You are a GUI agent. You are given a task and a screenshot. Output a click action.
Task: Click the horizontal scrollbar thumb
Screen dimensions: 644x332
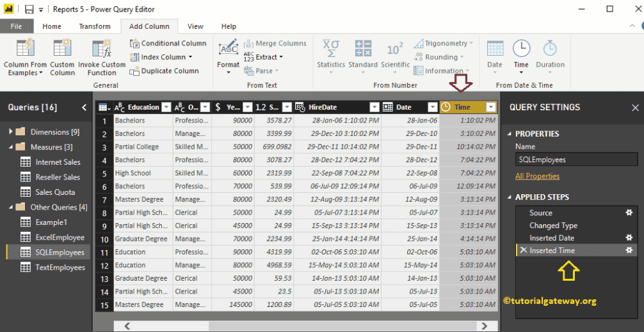tap(342, 326)
